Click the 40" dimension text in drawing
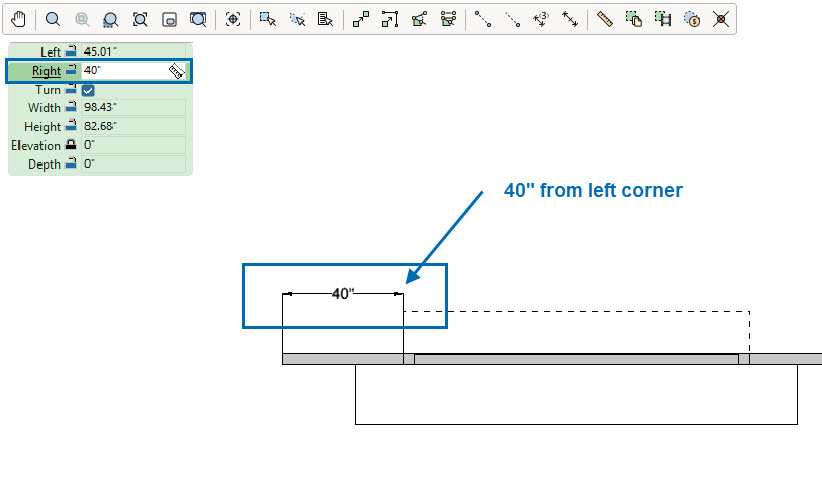Image resolution: width=822 pixels, height=478 pixels. (x=343, y=294)
